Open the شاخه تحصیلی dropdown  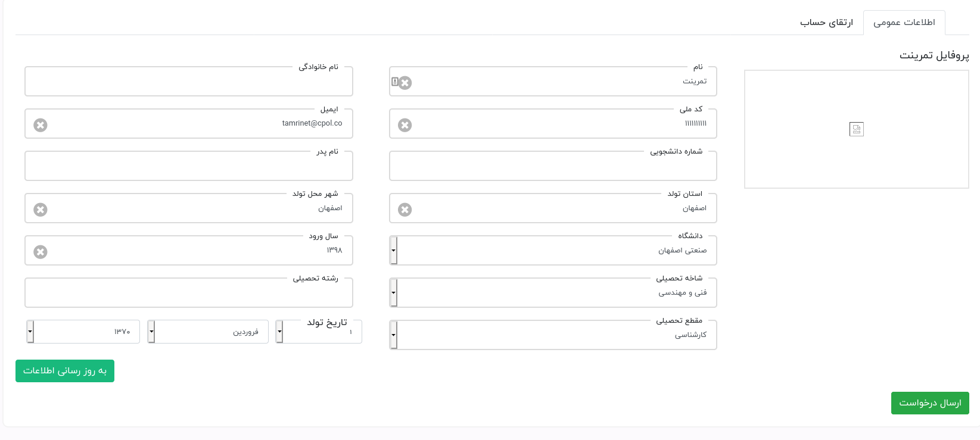pyautogui.click(x=553, y=293)
